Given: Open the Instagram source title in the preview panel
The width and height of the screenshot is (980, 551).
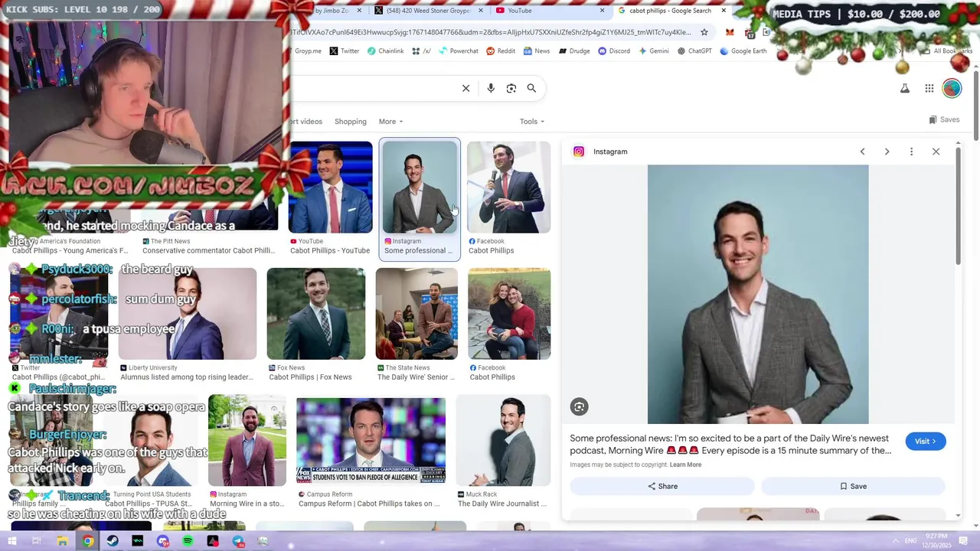Looking at the screenshot, I should click(610, 152).
